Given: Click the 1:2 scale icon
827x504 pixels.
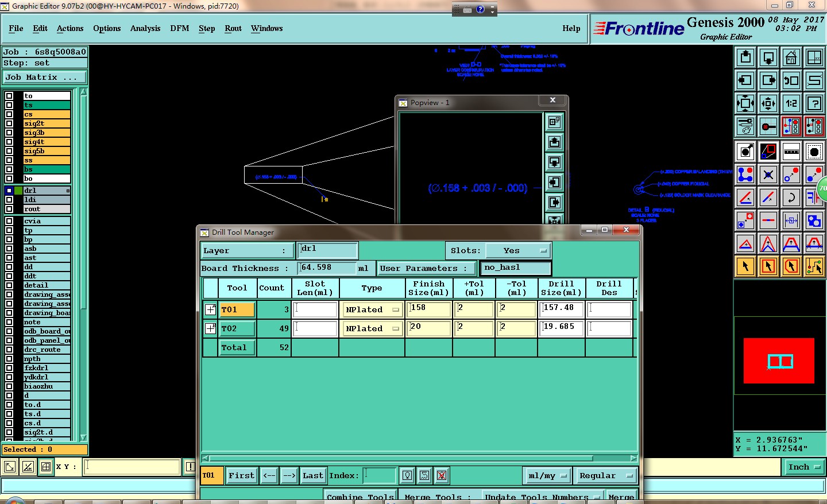Looking at the screenshot, I should (791, 103).
